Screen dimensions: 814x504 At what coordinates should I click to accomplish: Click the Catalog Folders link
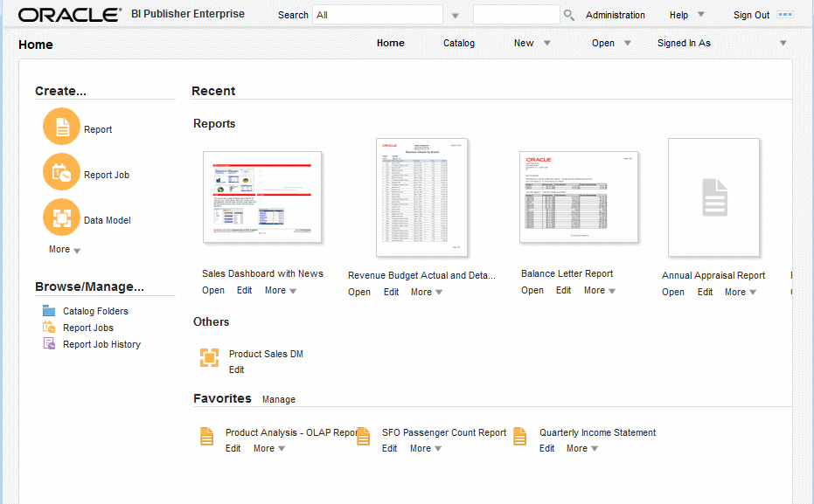coord(95,311)
